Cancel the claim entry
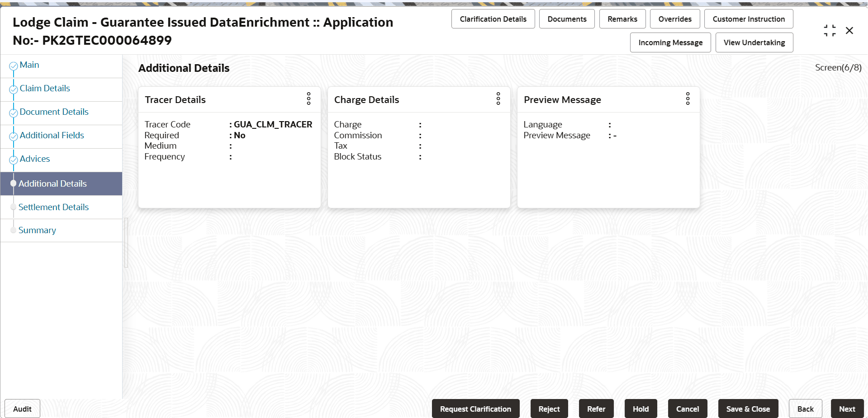 [x=688, y=409]
